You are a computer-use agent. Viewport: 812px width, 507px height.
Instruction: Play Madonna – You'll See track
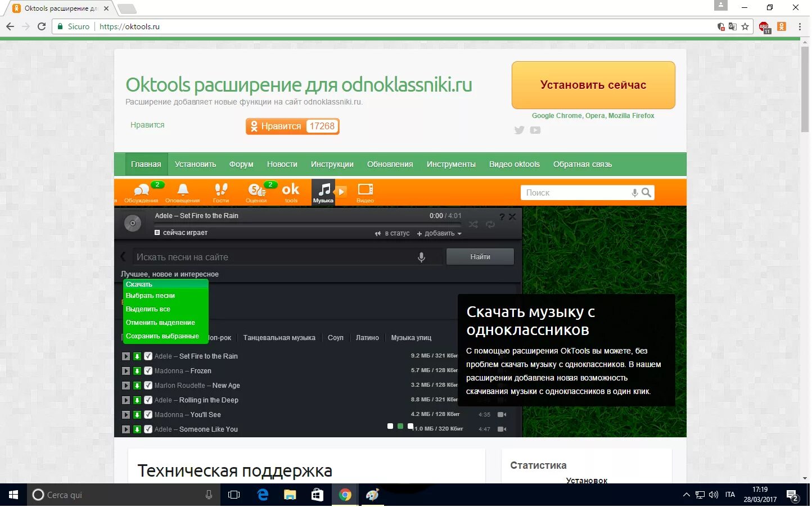[x=126, y=415]
